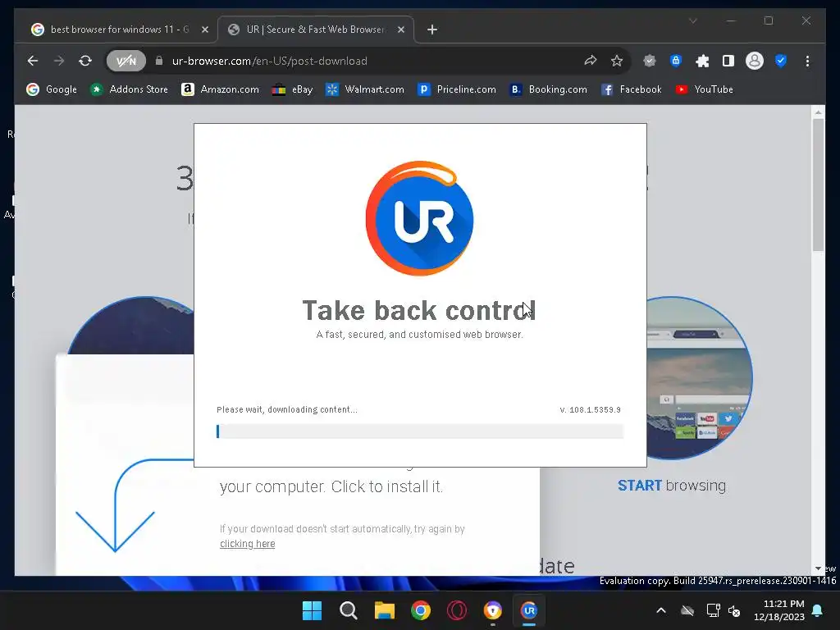Open the Extensions puzzle piece menu
Image resolution: width=840 pixels, height=630 pixels.
click(702, 61)
